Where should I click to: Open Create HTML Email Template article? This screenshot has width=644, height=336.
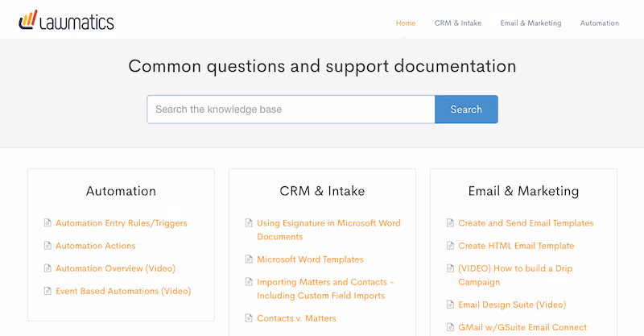516,246
